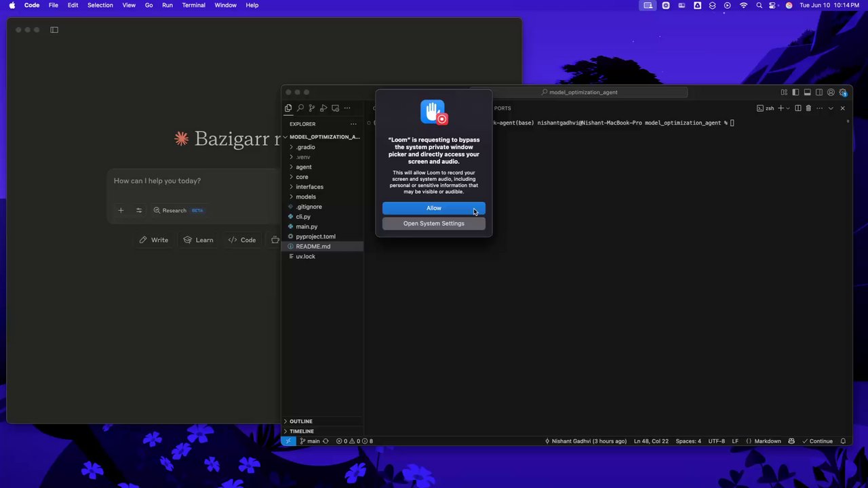
Task: Open the Remote Explorer view
Action: [x=335, y=108]
